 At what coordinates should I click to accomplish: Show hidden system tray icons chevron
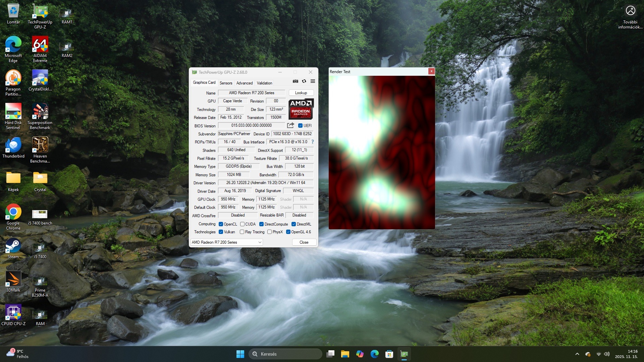pos(577,354)
